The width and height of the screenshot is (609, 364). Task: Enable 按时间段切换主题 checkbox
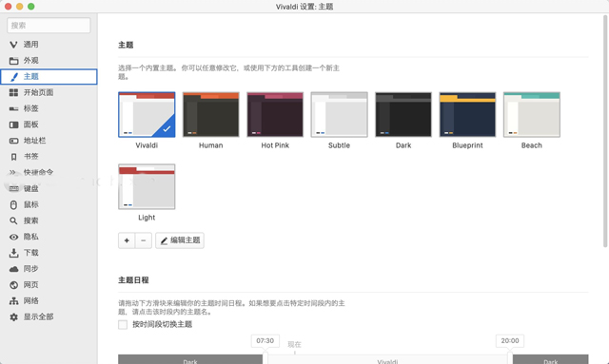pos(123,324)
